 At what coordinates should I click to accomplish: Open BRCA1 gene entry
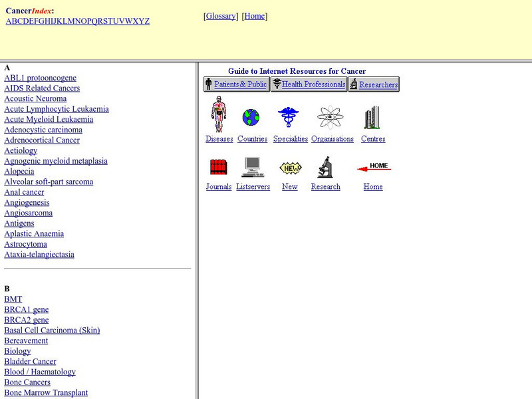[27, 310]
